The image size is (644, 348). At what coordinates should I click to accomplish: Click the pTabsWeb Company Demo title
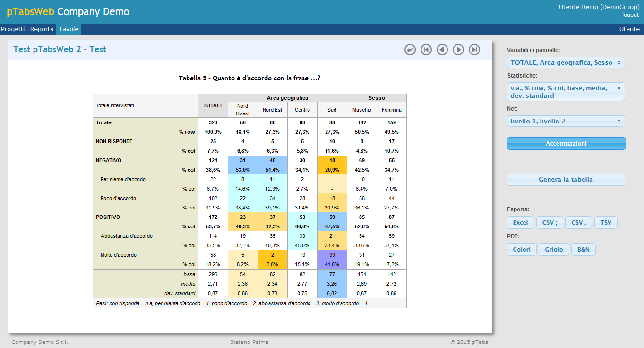pyautogui.click(x=68, y=12)
